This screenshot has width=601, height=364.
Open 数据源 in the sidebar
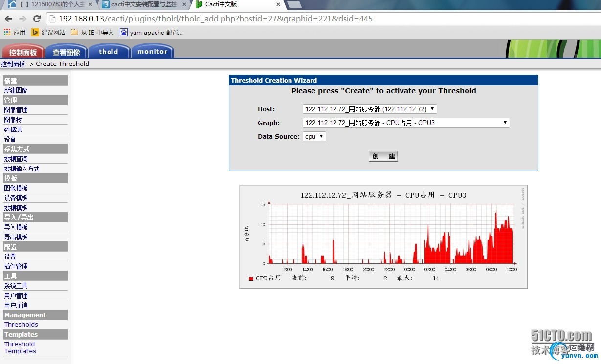point(13,129)
